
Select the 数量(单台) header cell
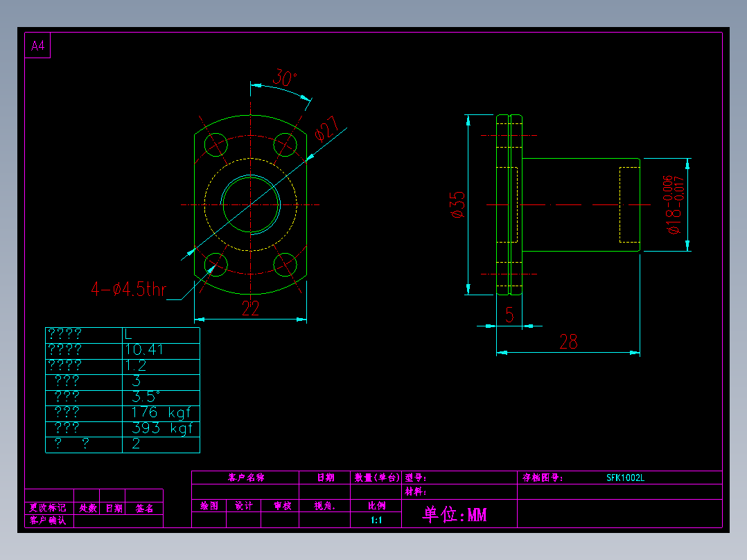tap(376, 478)
